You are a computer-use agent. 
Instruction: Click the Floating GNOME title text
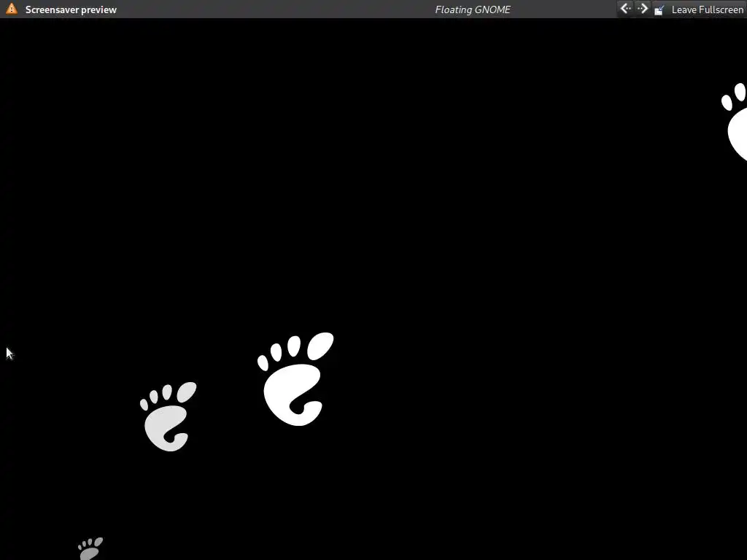pos(473,9)
